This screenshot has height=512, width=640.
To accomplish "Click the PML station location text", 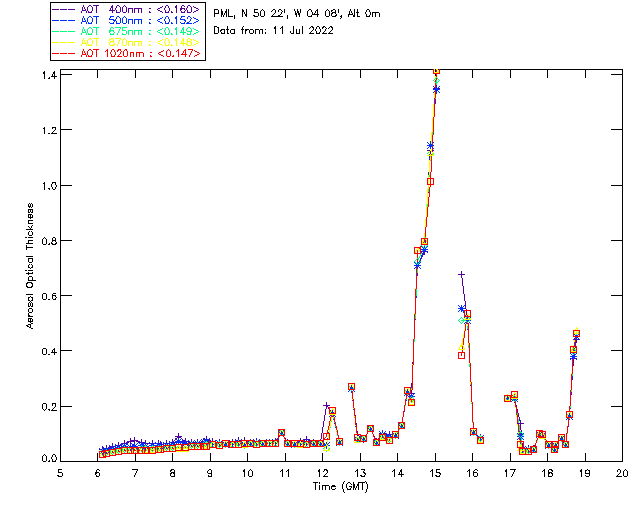I will (297, 14).
